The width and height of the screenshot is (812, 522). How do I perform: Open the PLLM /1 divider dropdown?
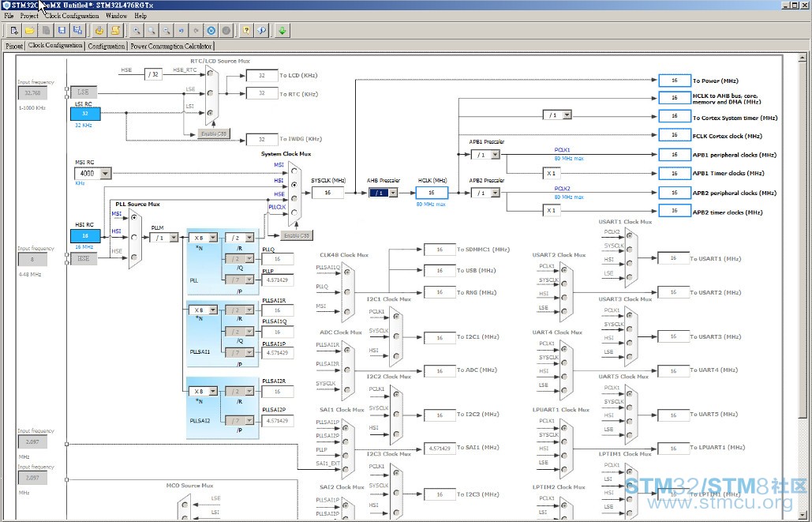[174, 238]
